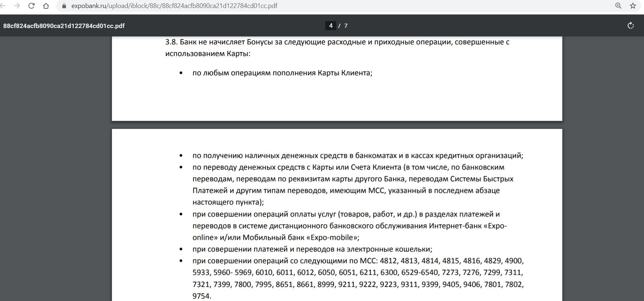Click line 'при совершении операций оплаты услуг'
The height and width of the screenshot is (301, 644).
[346, 214]
